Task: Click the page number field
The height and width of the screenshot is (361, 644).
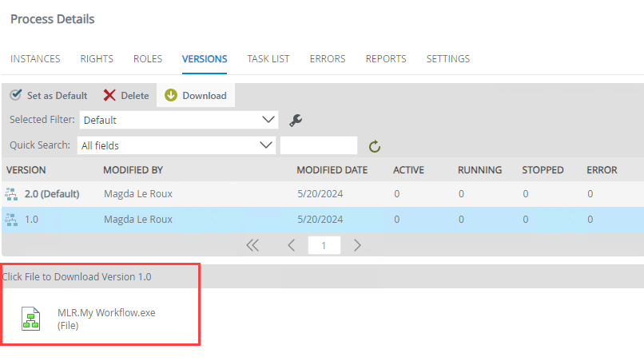Action: [x=324, y=245]
